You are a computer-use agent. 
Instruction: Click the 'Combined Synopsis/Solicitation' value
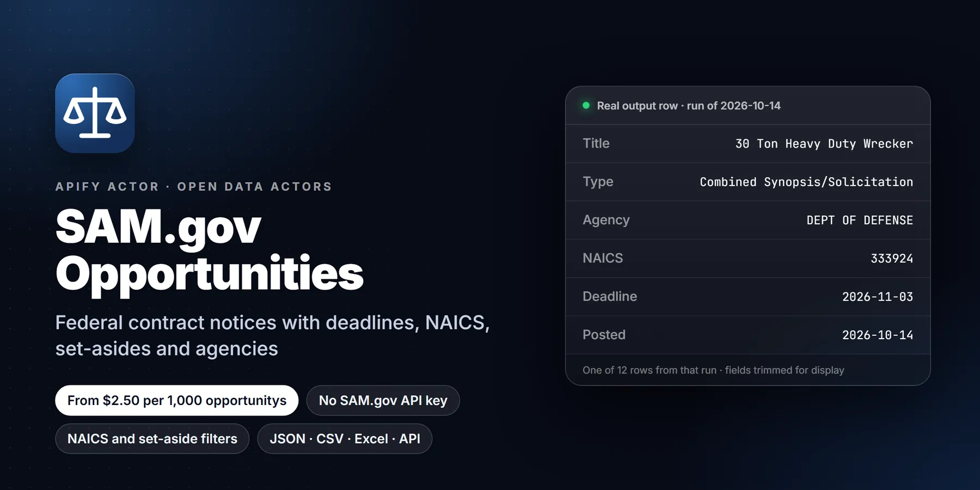coord(806,182)
